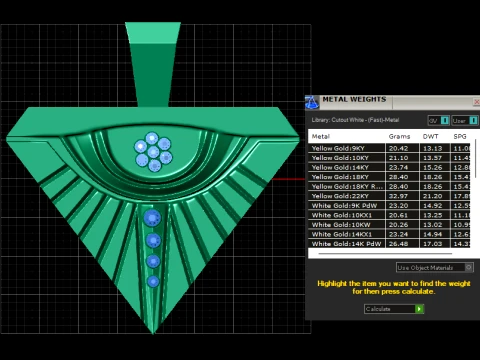Select the Yellow Gold:14KY row
This screenshot has height=360, width=480.
pyautogui.click(x=389, y=167)
